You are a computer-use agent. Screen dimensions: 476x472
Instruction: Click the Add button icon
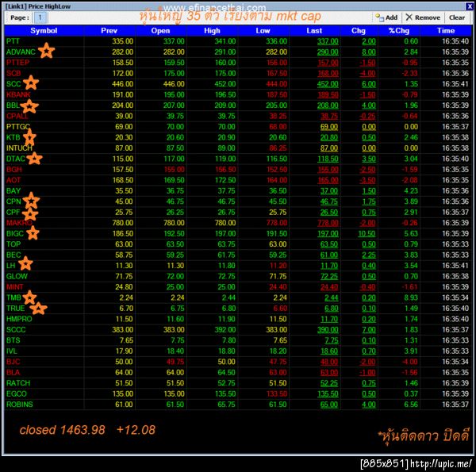click(x=379, y=17)
